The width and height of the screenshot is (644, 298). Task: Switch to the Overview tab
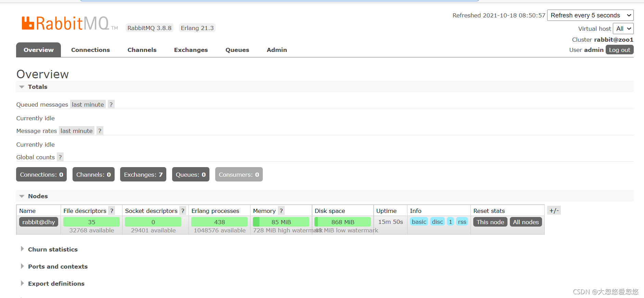[39, 50]
